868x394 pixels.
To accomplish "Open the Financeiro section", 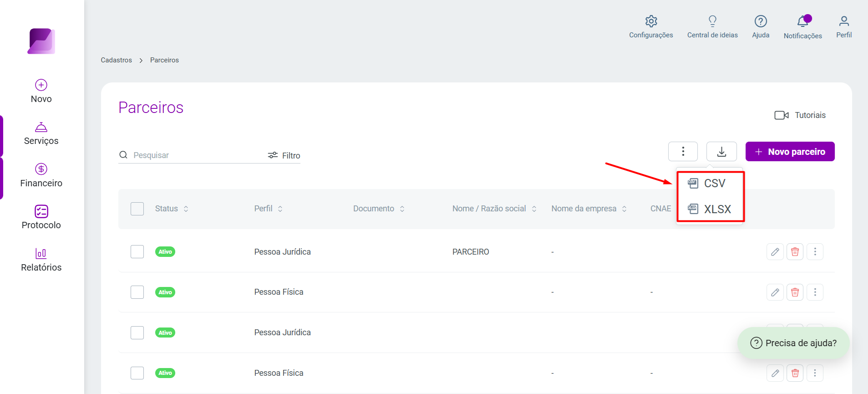I will tap(41, 176).
